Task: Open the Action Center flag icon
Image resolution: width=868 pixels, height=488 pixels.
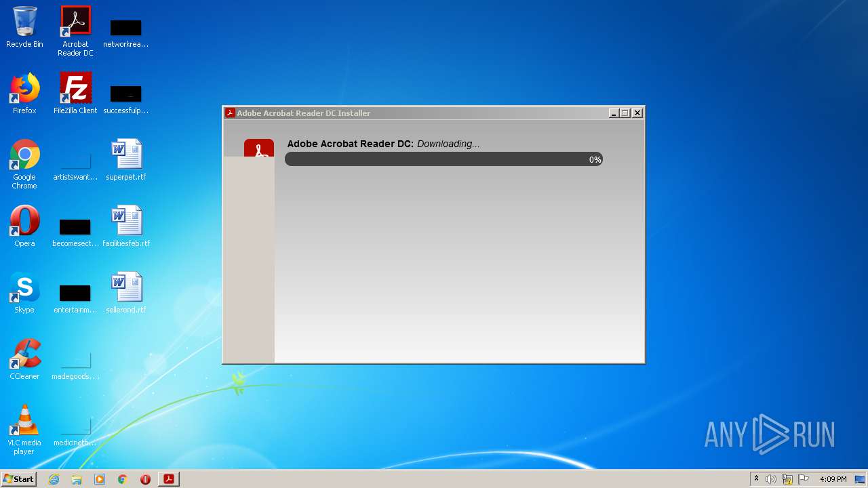Action: [804, 479]
